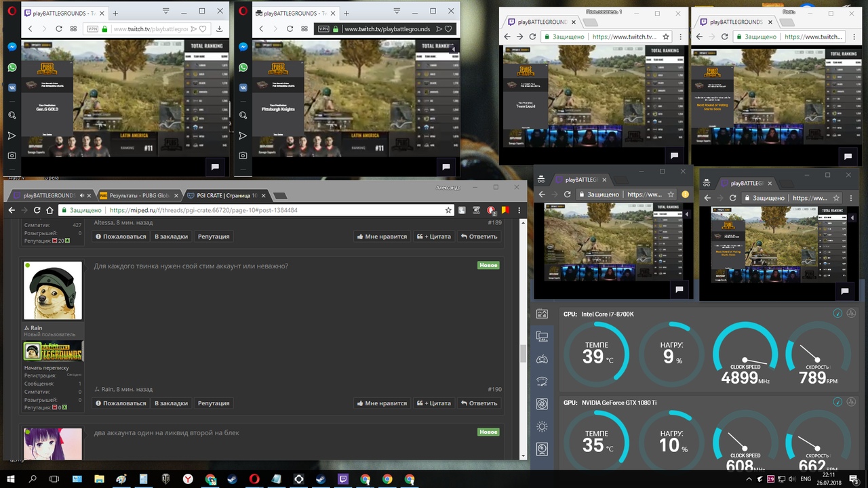
Task: Click 'Мне нравится' on Rain's post #190
Action: tap(382, 403)
